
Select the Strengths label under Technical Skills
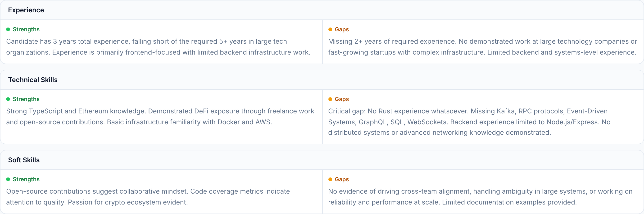(26, 99)
